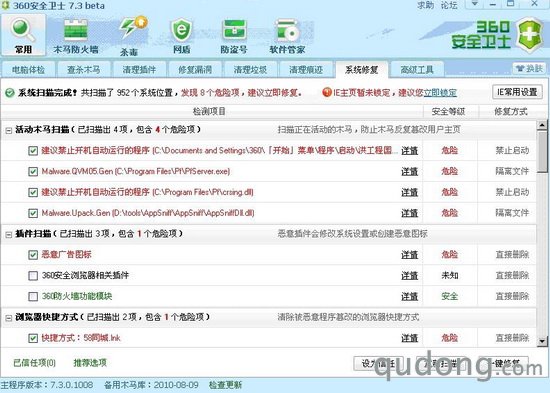
Task: Click the green scan complete check icon
Action: coord(10,93)
